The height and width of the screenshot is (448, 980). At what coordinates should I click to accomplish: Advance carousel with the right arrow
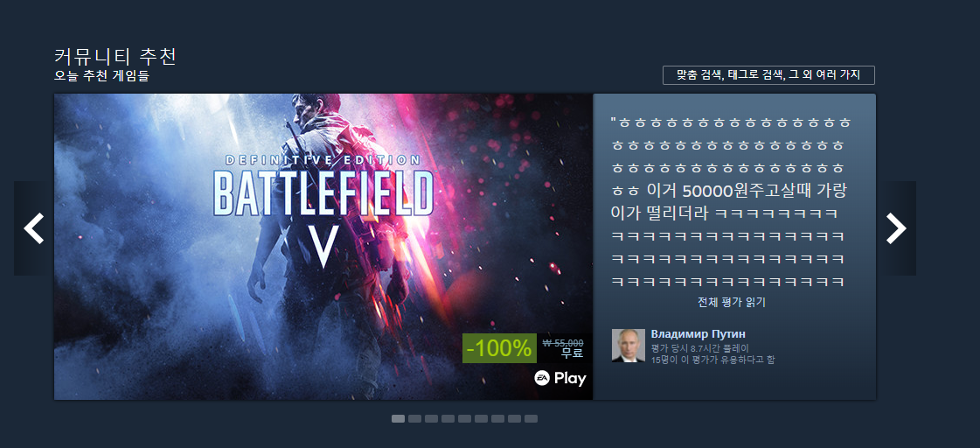point(896,228)
